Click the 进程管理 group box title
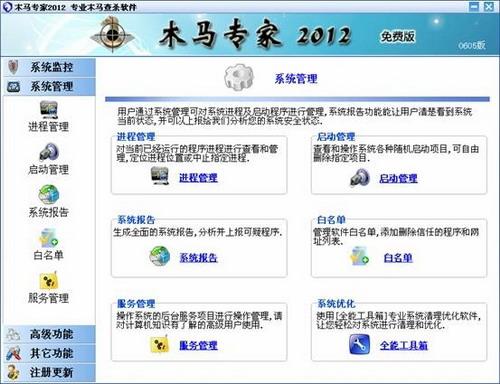This screenshot has width=500, height=384. point(136,137)
